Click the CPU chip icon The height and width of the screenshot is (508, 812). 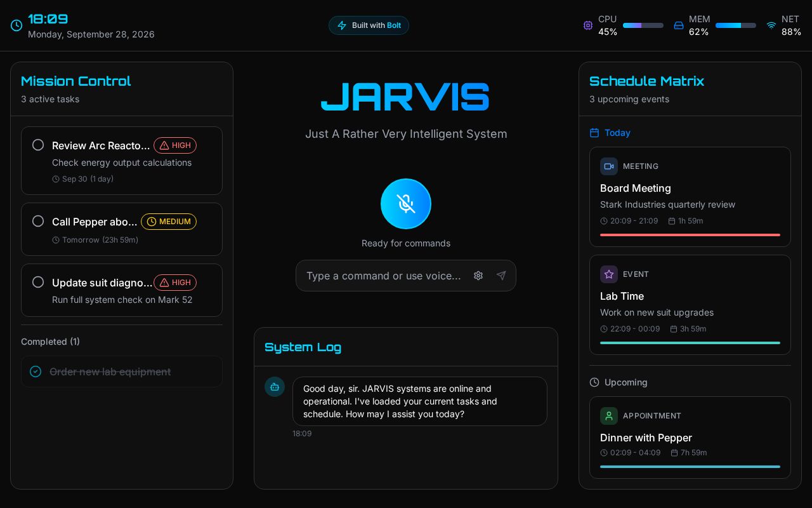(588, 25)
